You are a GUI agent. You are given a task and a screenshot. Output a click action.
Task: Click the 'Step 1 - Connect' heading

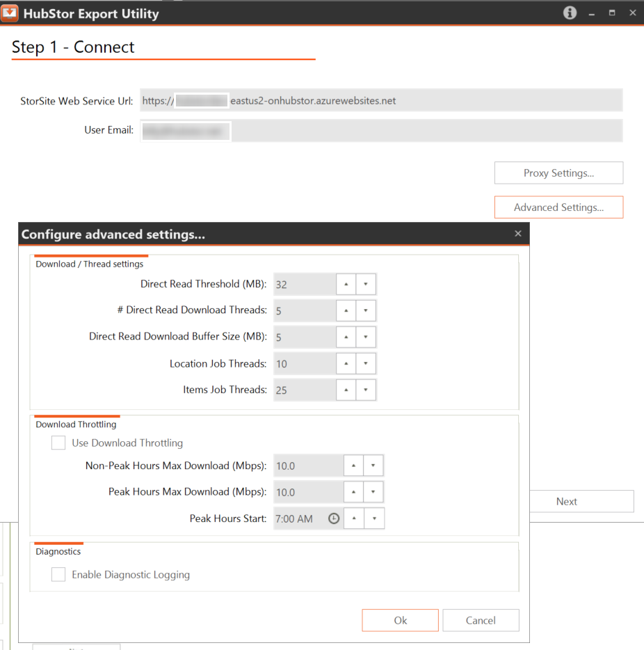[x=73, y=47]
